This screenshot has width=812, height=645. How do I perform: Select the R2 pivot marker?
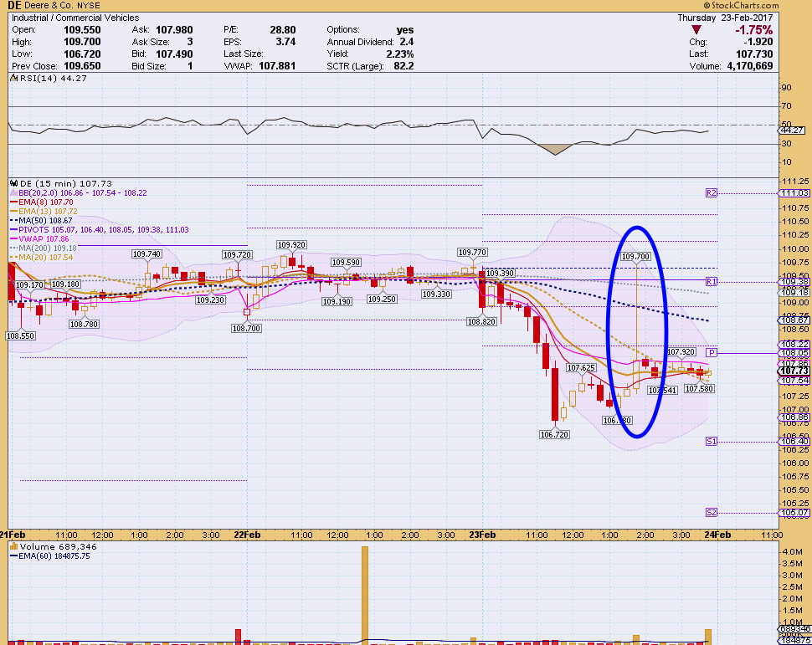[712, 193]
